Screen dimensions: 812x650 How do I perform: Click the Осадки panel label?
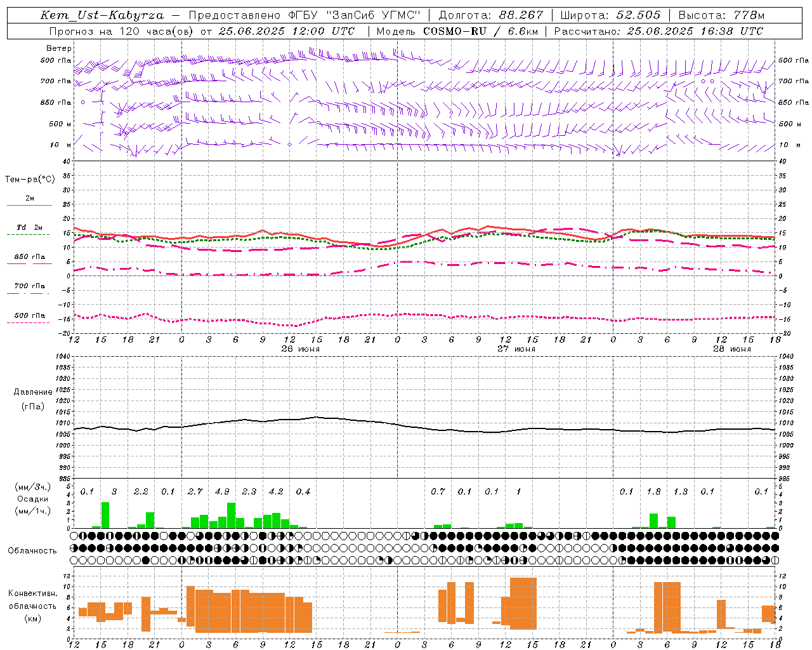pyautogui.click(x=33, y=499)
